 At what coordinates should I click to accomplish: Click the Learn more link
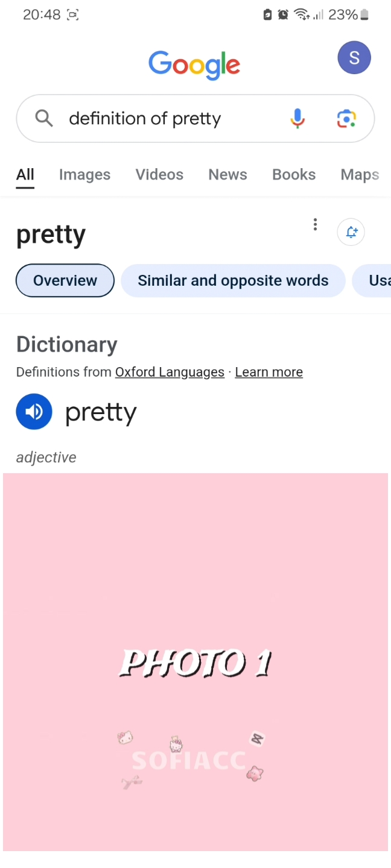(x=269, y=372)
